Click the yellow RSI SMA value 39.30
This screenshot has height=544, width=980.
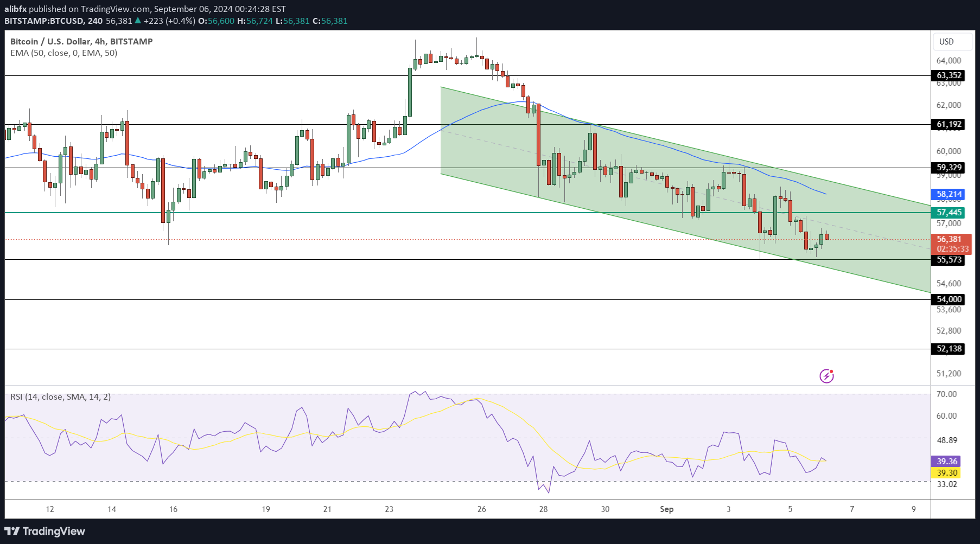(947, 473)
